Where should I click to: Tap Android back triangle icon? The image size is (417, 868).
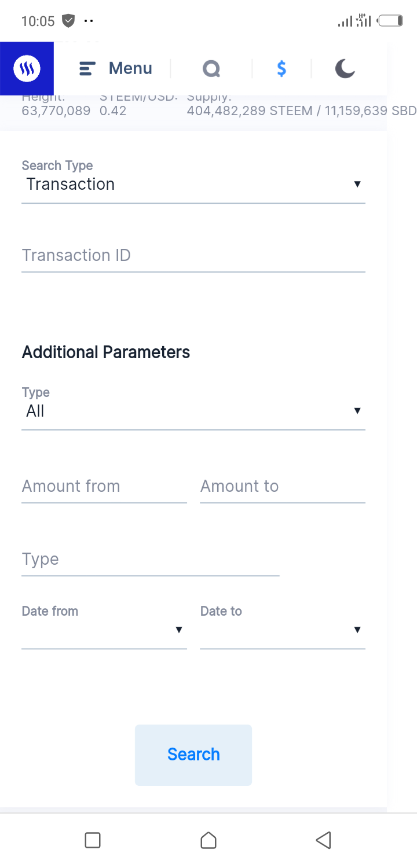pyautogui.click(x=324, y=840)
